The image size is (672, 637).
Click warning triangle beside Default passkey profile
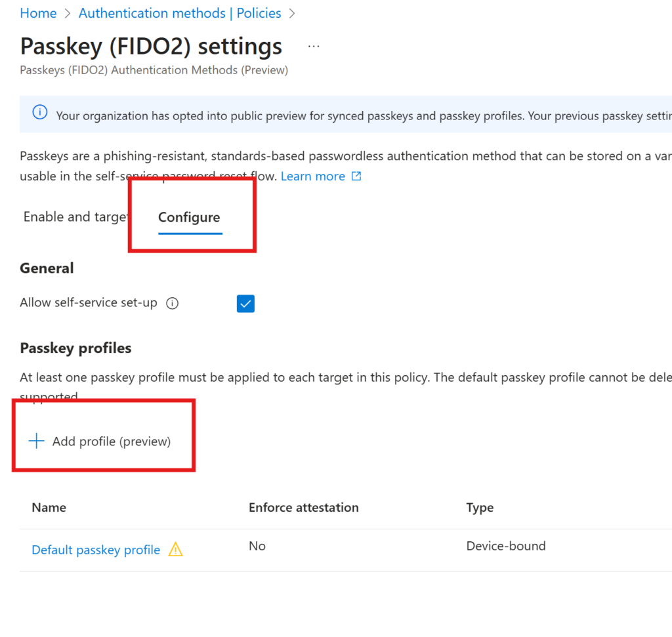click(x=176, y=550)
